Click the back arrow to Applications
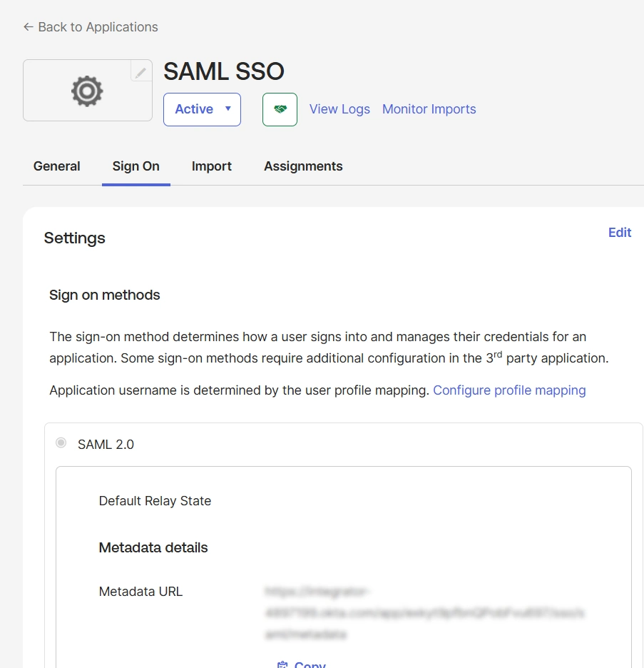 27,26
